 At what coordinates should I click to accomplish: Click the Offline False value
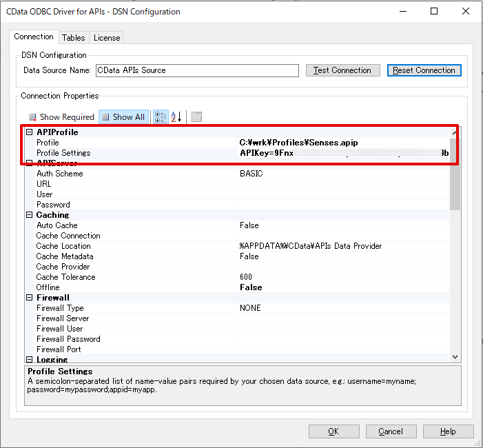[x=251, y=287]
